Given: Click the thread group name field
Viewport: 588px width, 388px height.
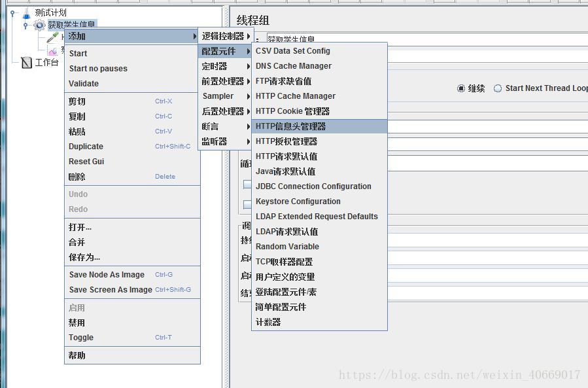Looking at the screenshot, I should click(x=428, y=39).
